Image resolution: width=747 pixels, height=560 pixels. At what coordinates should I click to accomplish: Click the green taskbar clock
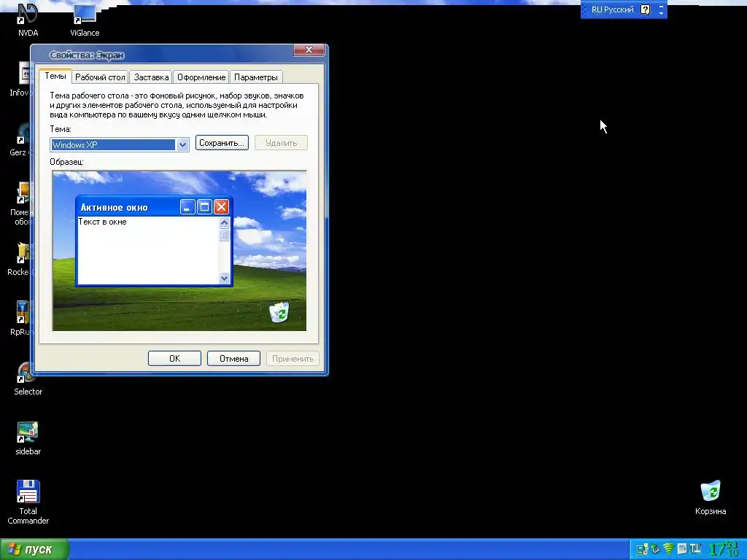[724, 550]
